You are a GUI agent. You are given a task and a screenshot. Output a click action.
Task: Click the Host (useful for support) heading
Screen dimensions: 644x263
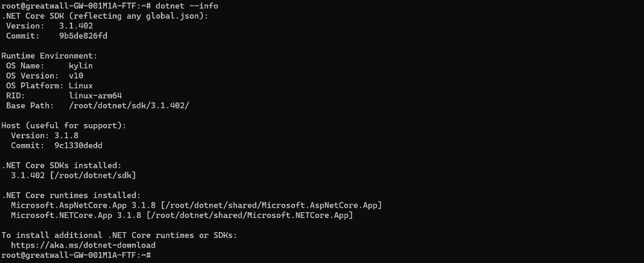tap(64, 125)
